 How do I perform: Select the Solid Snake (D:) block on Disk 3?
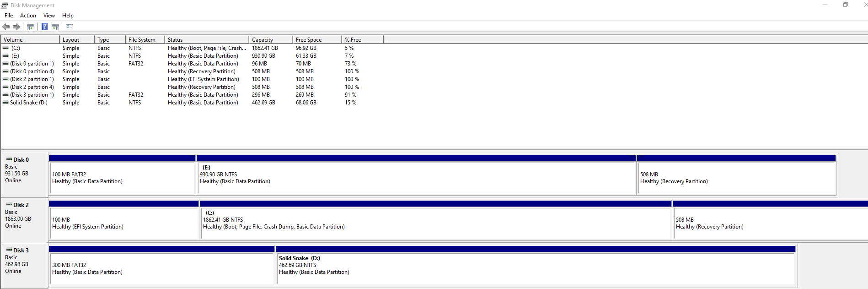click(536, 266)
